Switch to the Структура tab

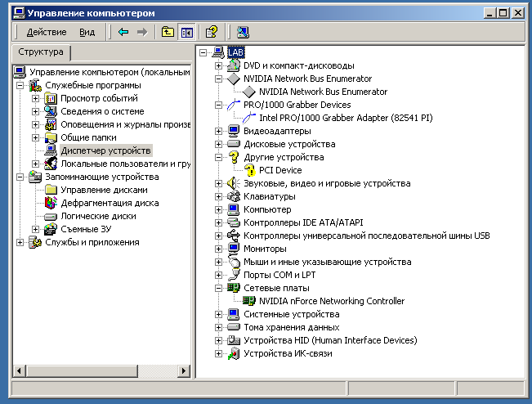tap(41, 52)
